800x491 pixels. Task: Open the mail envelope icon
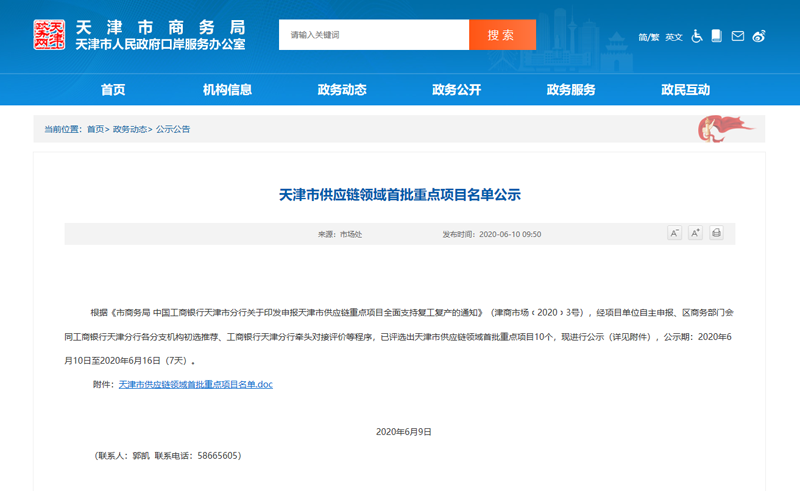coord(738,36)
